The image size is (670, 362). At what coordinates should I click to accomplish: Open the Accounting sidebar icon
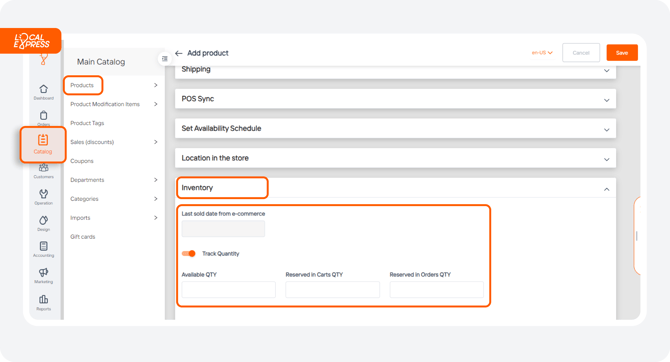click(x=44, y=246)
